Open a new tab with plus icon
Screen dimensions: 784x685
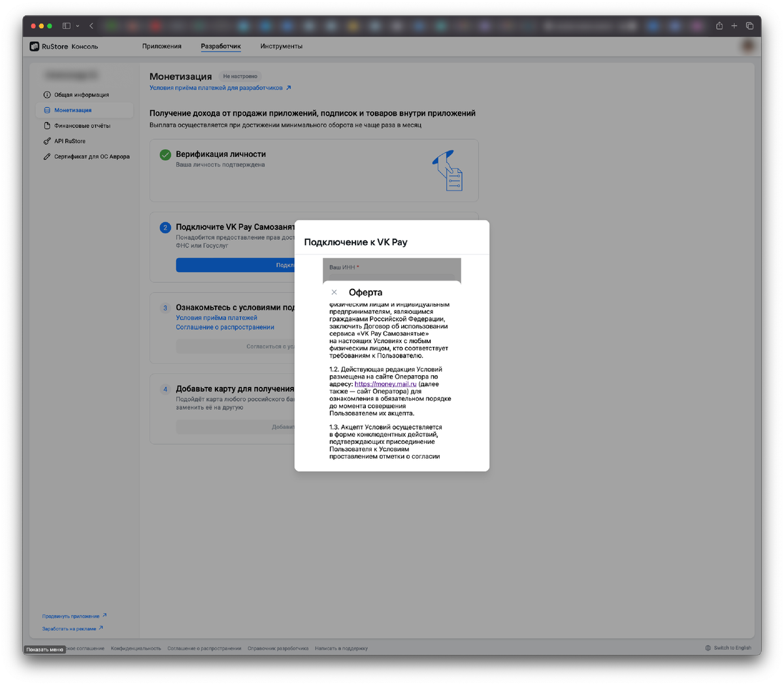point(734,26)
